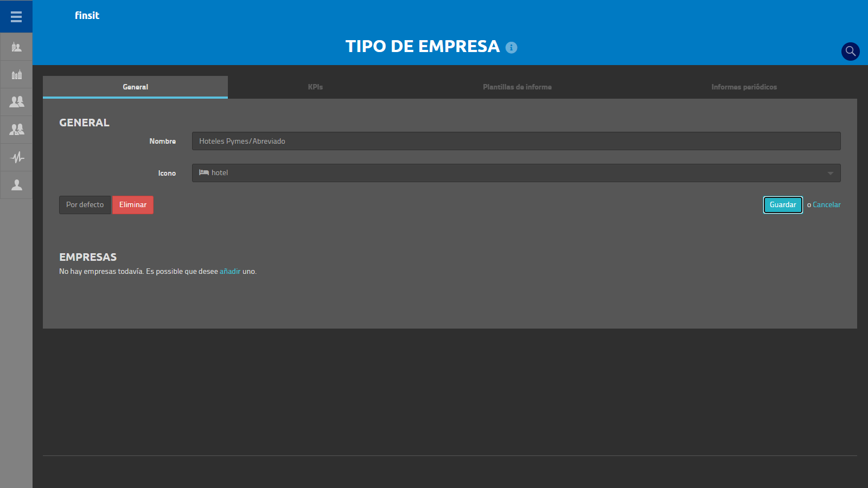Click the search magnifier button
This screenshot has height=488, width=868.
(850, 52)
